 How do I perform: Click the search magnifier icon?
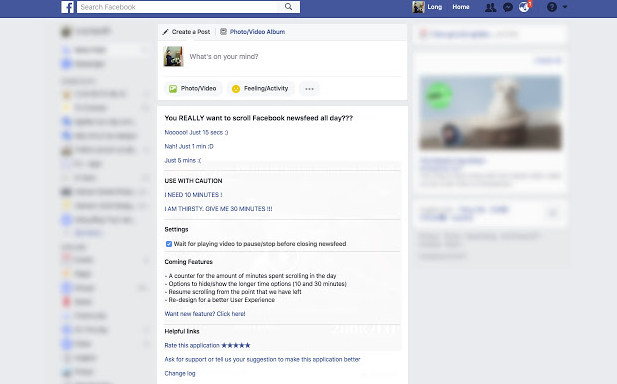(x=288, y=7)
